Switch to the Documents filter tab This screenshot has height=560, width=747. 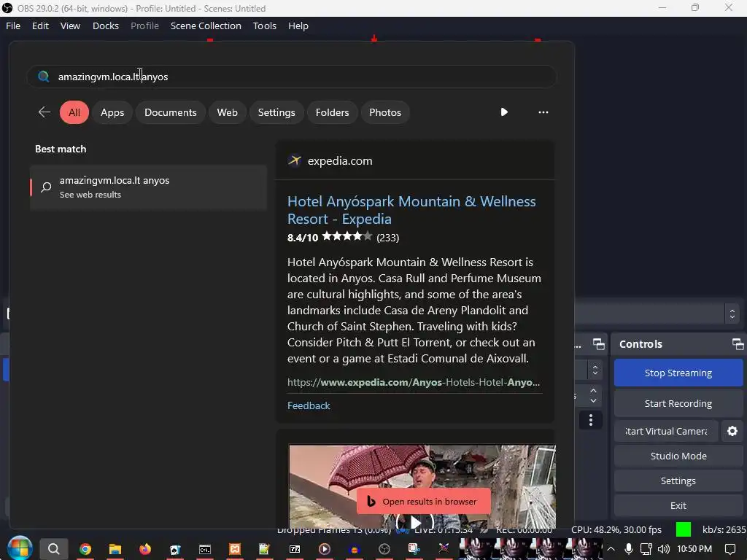click(x=171, y=112)
